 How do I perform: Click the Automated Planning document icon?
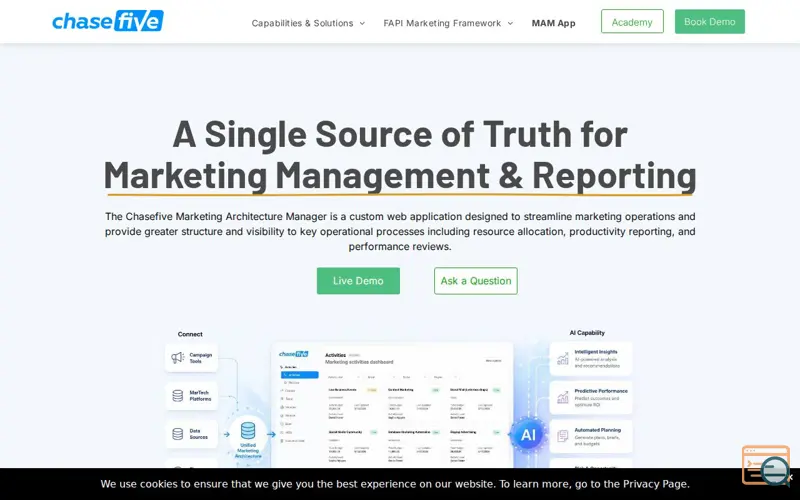563,436
